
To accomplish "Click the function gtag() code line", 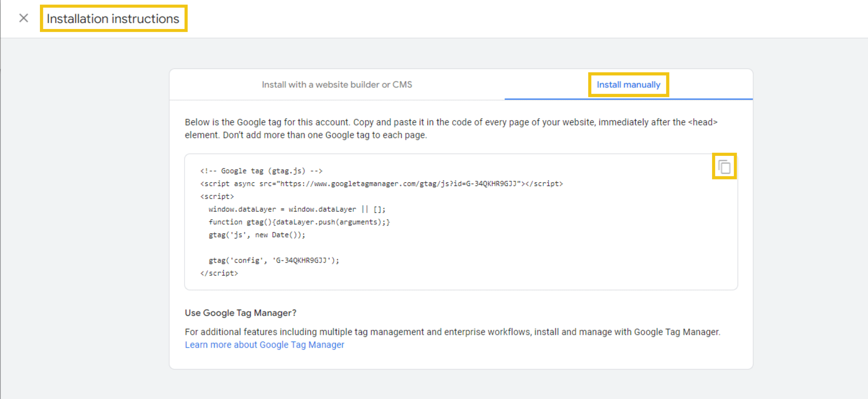I will click(299, 222).
